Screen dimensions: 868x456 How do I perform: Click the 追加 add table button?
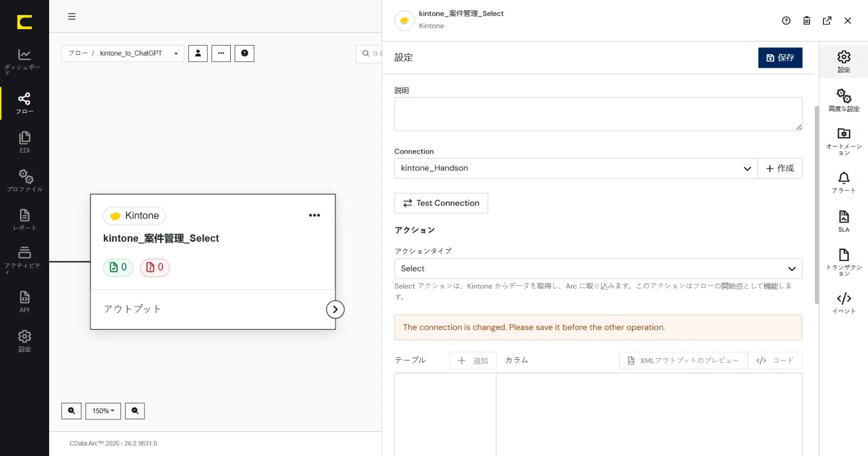[473, 361]
